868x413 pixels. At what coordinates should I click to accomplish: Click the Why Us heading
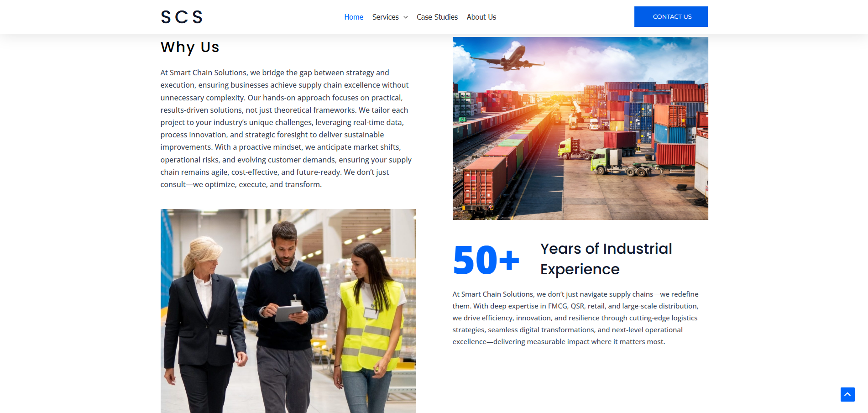click(x=190, y=47)
